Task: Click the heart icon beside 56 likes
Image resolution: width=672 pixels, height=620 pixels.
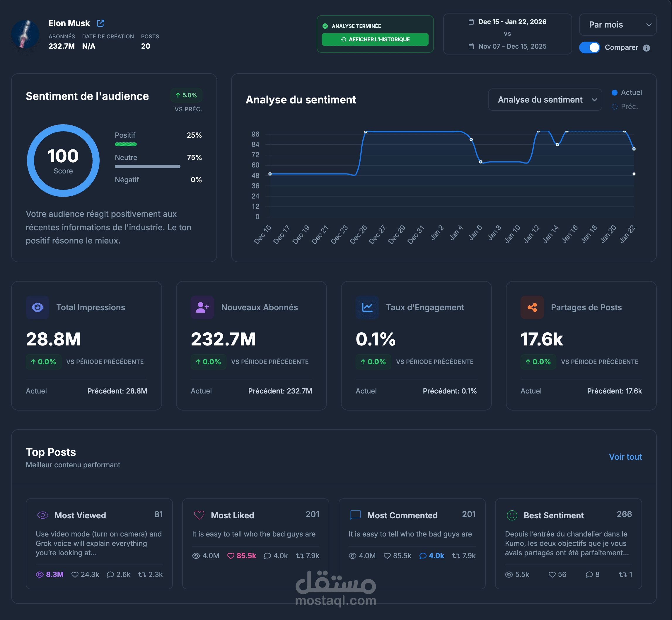Action: (552, 574)
